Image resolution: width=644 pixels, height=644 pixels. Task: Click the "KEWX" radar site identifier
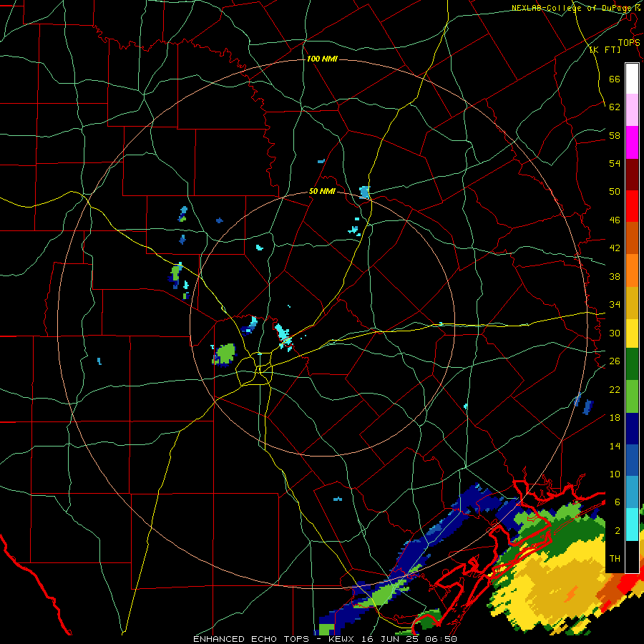coord(343,639)
